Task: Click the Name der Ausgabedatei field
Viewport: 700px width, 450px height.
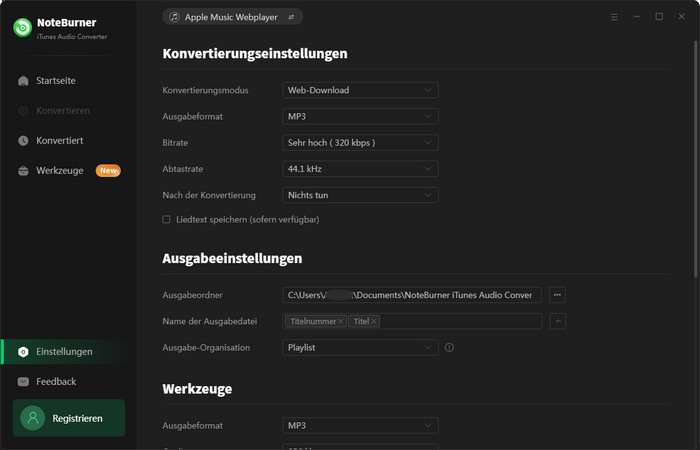Action: (412, 321)
